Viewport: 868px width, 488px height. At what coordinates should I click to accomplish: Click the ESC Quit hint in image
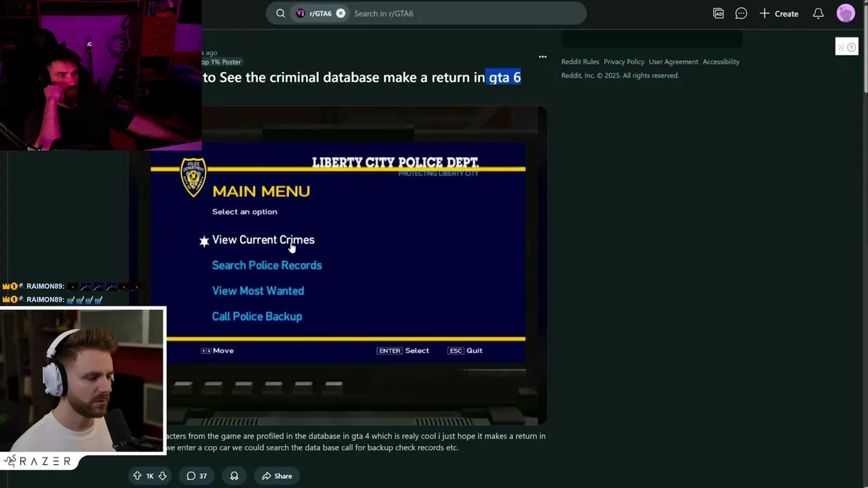tap(465, 350)
